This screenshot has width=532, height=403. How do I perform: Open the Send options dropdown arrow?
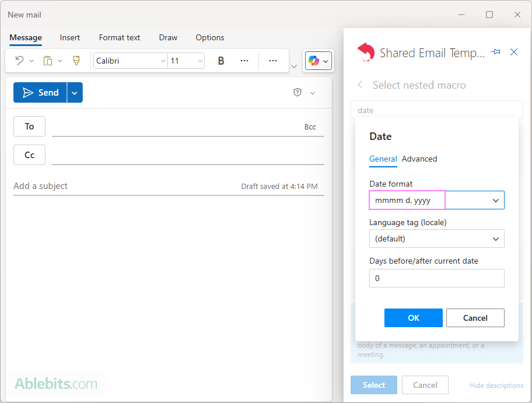click(75, 93)
